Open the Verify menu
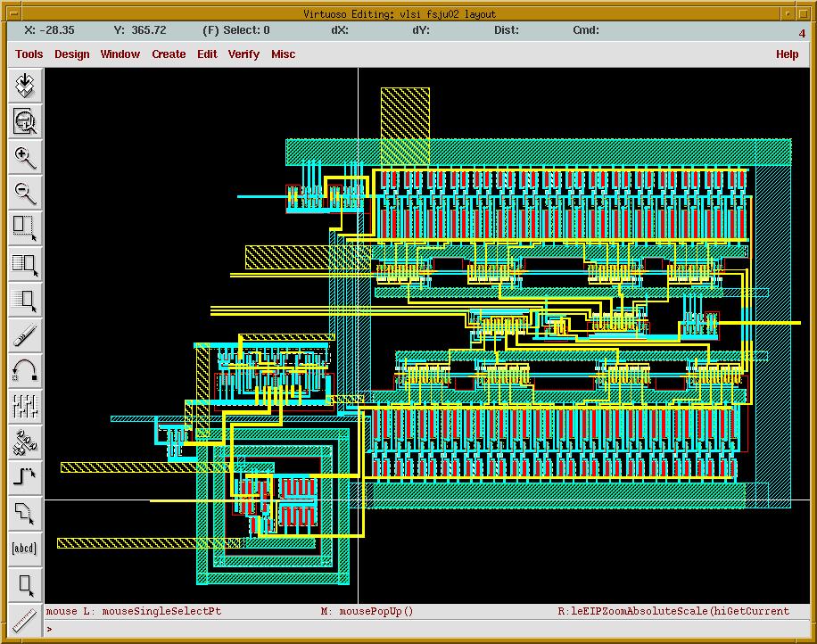817x644 pixels. (x=243, y=54)
